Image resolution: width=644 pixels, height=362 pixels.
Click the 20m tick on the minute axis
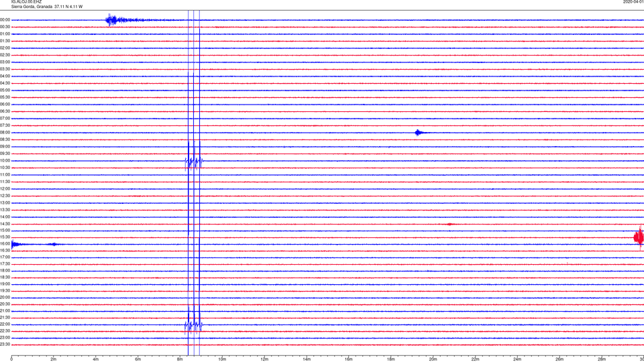point(433,359)
